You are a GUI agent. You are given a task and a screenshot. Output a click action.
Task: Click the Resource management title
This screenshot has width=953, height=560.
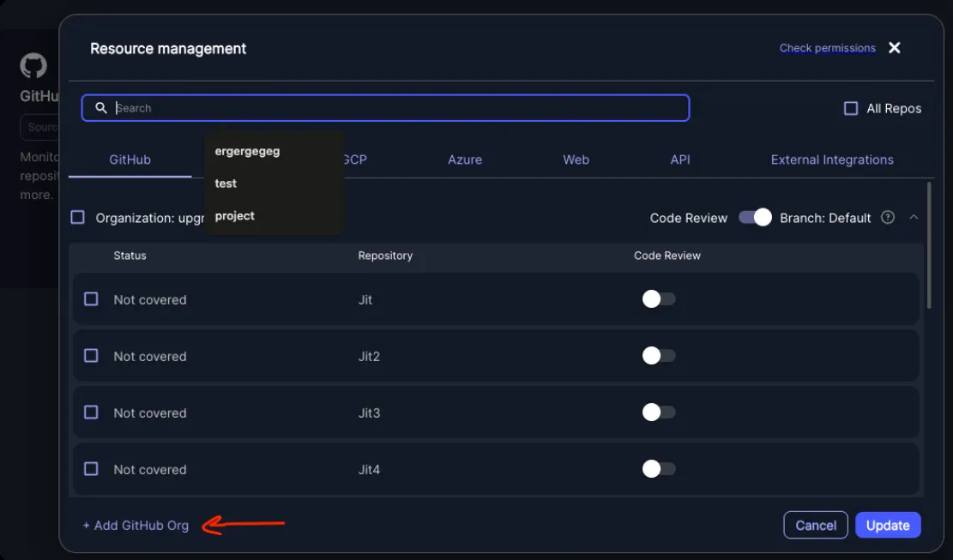tap(168, 49)
